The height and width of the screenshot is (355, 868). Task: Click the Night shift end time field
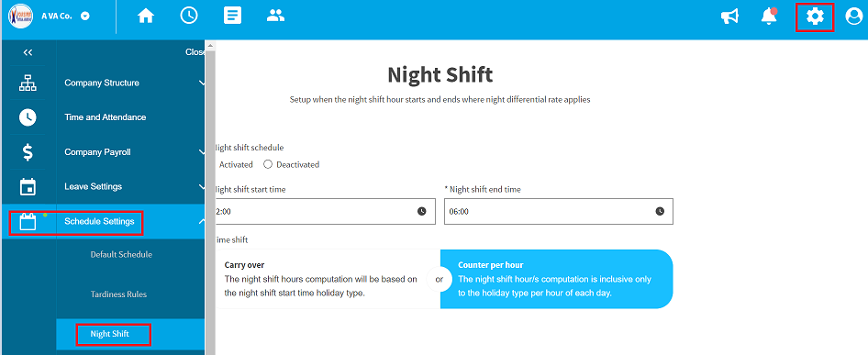[x=559, y=212]
